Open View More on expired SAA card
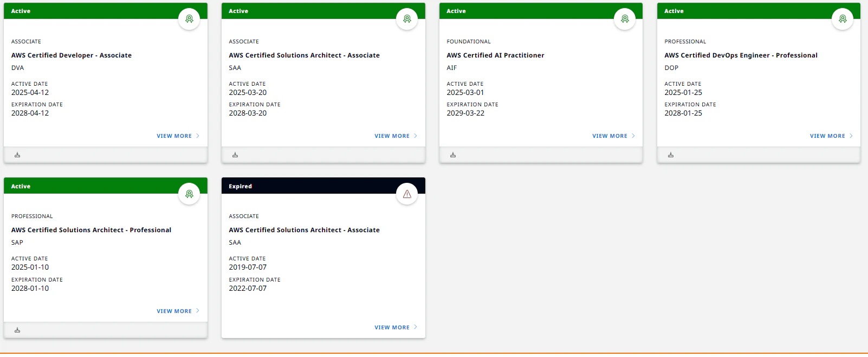This screenshot has width=868, height=357. (x=392, y=328)
